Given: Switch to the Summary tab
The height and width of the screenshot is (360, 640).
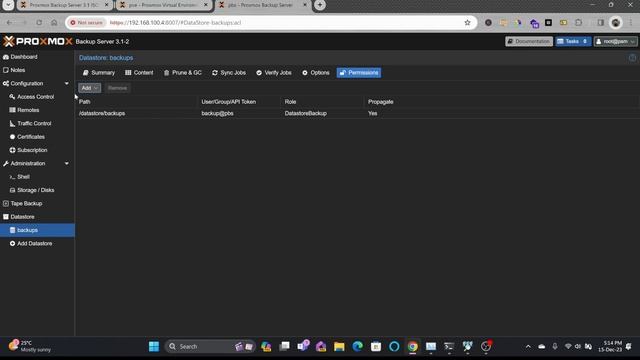Looking at the screenshot, I should tap(99, 73).
